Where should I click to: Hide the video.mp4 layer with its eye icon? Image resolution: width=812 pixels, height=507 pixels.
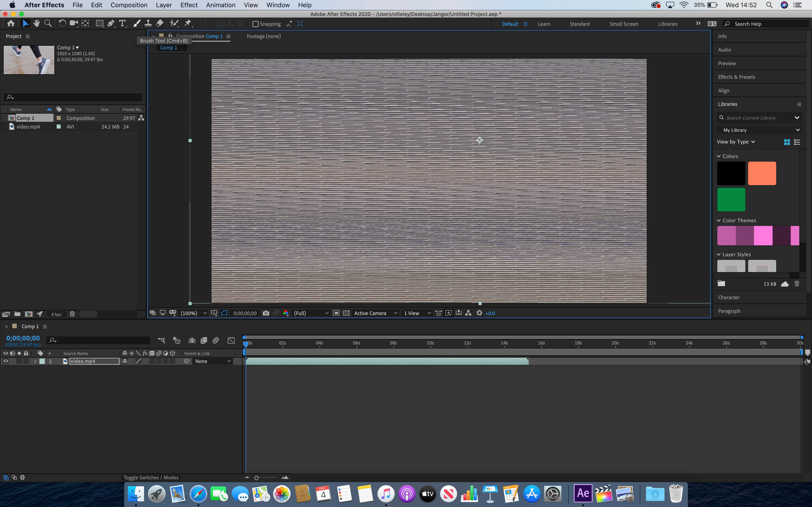6,361
